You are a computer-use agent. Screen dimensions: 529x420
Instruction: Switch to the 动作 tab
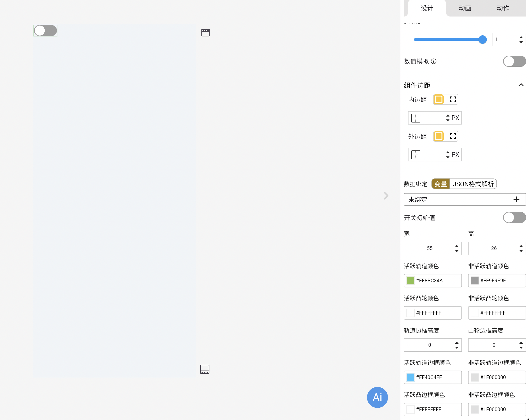pos(503,8)
